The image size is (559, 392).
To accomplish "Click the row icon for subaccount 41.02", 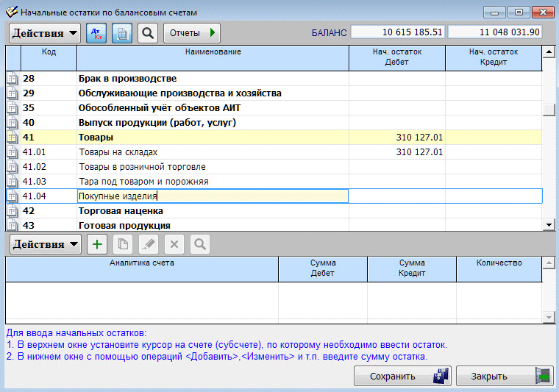I will pos(13,167).
